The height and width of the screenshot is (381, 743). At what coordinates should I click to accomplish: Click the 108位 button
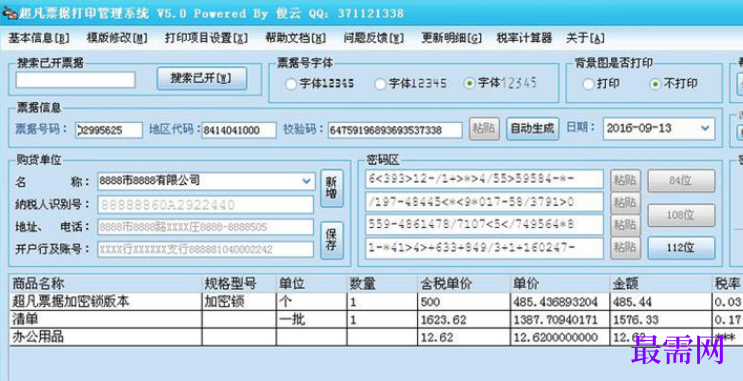[x=681, y=215]
